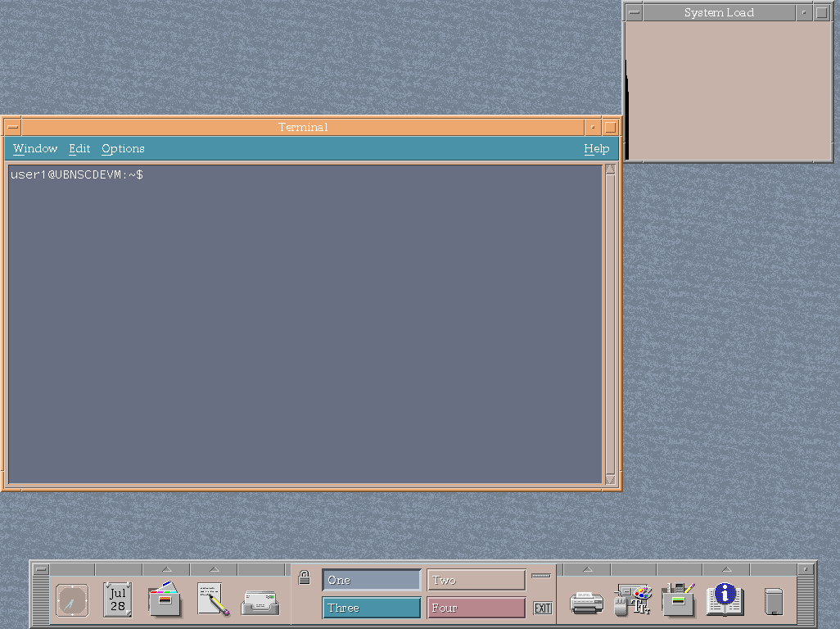Toggle the screen lock padlock icon
This screenshot has height=629, width=840.
(304, 577)
